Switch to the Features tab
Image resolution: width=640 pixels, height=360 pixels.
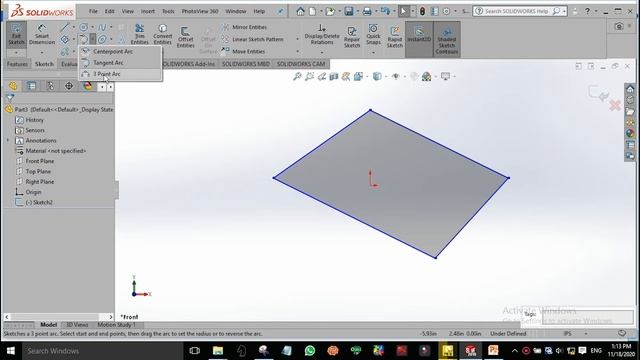pos(17,64)
